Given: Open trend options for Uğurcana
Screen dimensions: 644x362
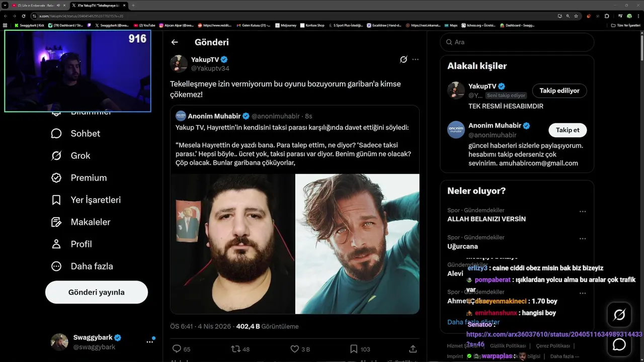Looking at the screenshot, I should point(583,239).
